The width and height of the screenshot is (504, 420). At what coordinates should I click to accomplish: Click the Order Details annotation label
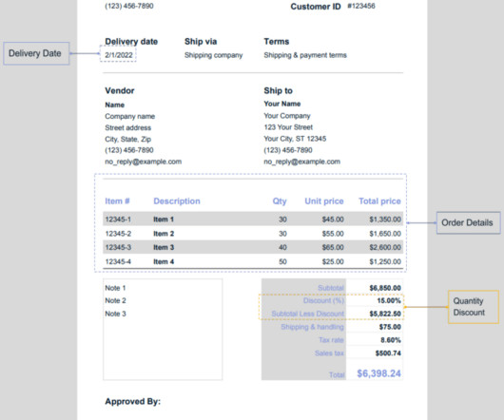468,222
